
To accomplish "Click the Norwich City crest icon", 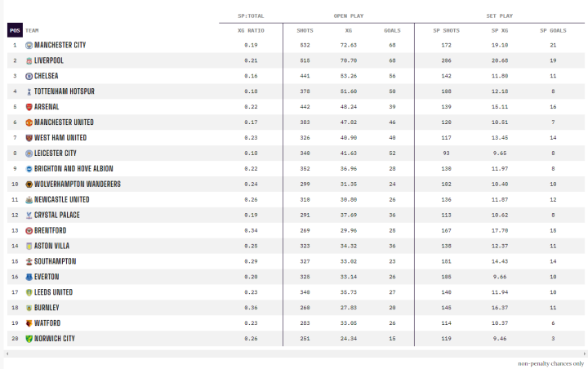I will [29, 338].
